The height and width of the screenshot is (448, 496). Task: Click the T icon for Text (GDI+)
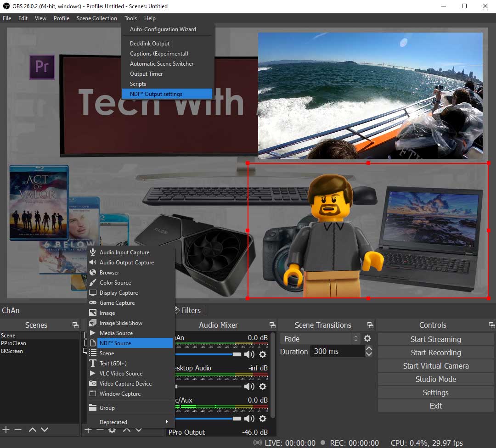[x=93, y=363]
